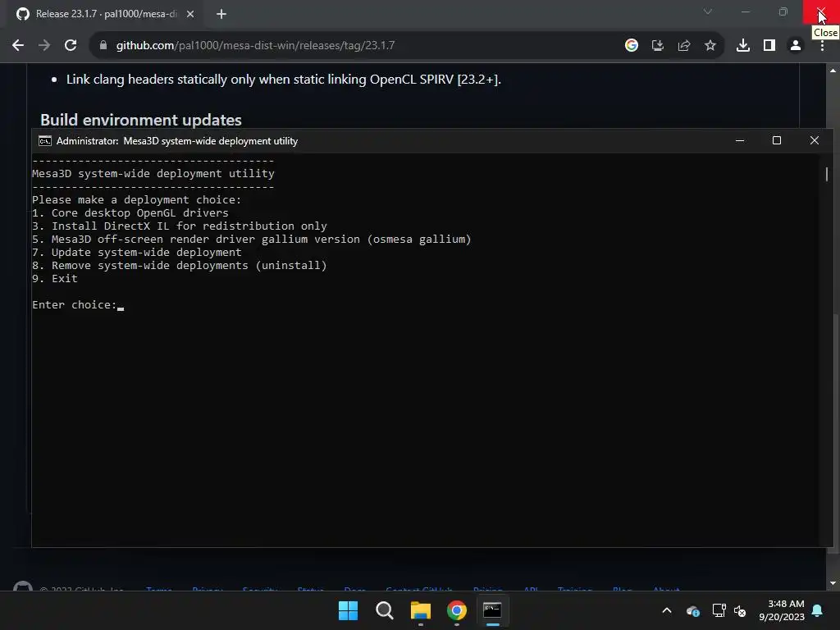The height and width of the screenshot is (630, 840).
Task: Close the Mesa3D deployment utility window
Action: point(815,140)
